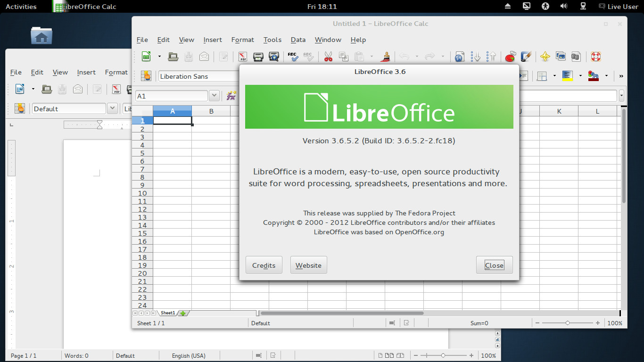Click the Name Box showing A1
The width and height of the screenshot is (644, 362).
[172, 96]
